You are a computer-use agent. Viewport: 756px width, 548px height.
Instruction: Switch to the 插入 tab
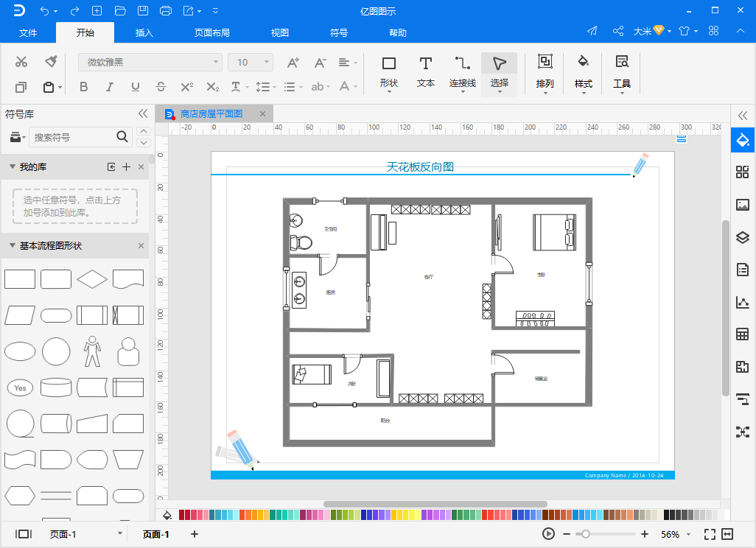[x=144, y=32]
